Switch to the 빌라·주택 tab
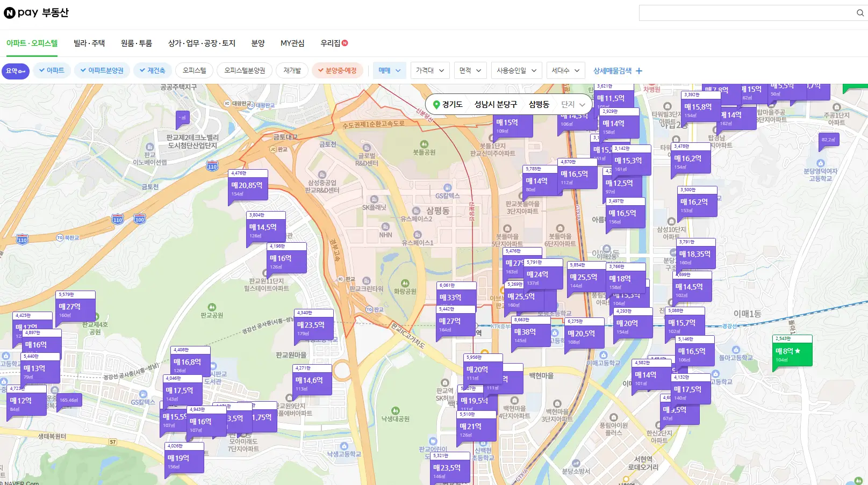This screenshot has width=868, height=485. (x=89, y=43)
